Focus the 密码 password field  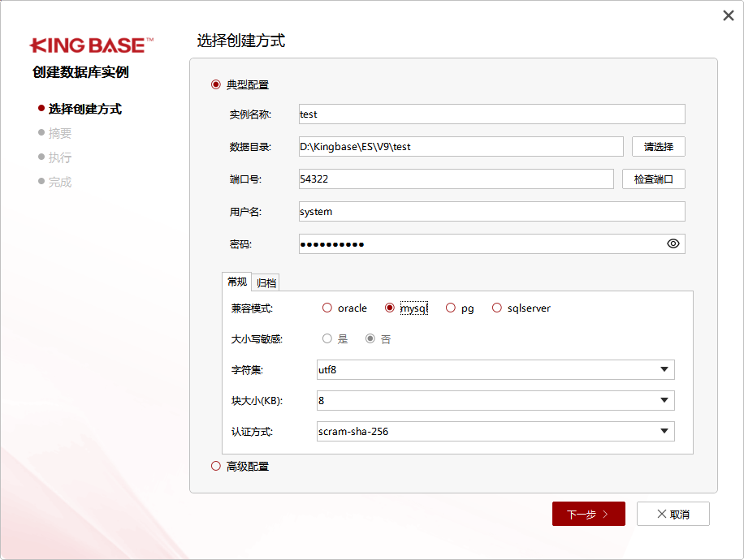[x=491, y=243]
